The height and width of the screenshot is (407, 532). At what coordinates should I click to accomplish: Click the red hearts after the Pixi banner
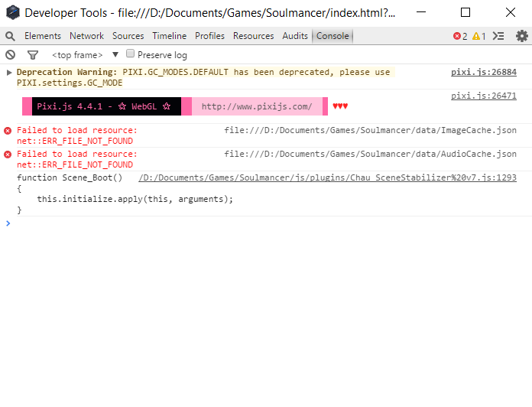click(x=340, y=106)
